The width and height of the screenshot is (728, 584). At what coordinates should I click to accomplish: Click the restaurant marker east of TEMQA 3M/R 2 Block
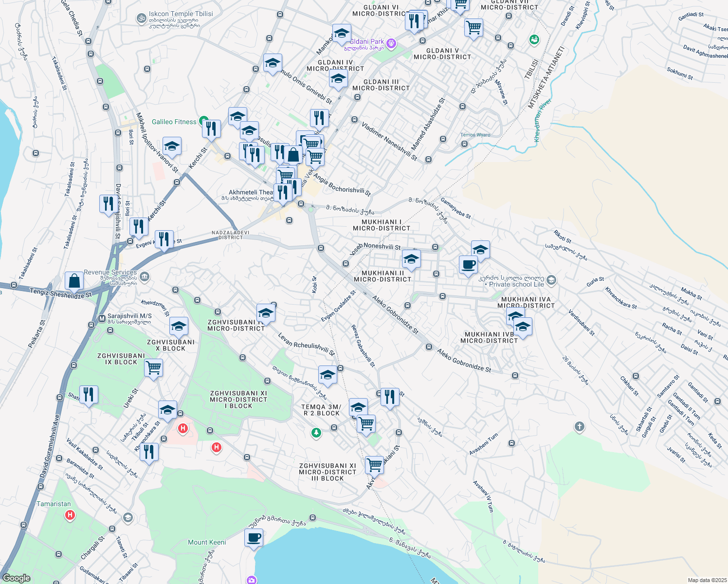pos(390,397)
